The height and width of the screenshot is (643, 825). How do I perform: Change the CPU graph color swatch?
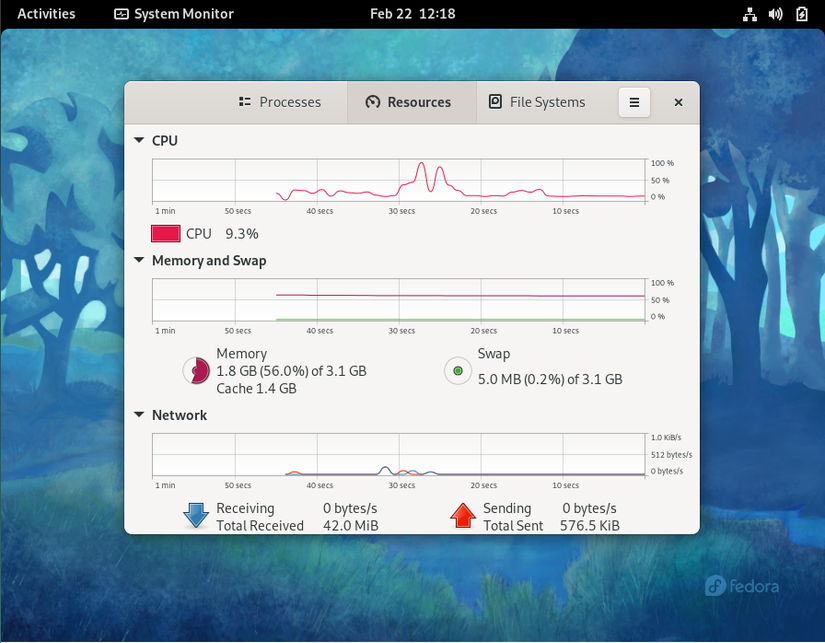click(x=166, y=234)
